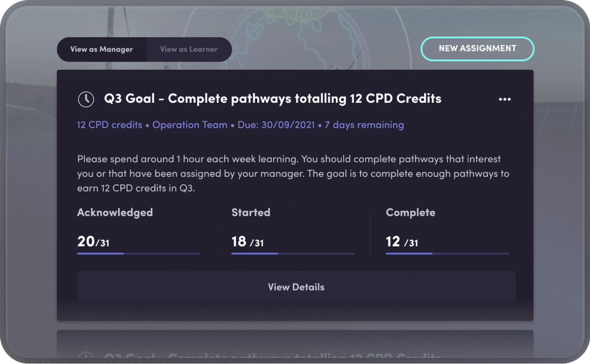The width and height of the screenshot is (590, 364).
Task: Click the 7 days remaining indicator
Action: tap(364, 125)
